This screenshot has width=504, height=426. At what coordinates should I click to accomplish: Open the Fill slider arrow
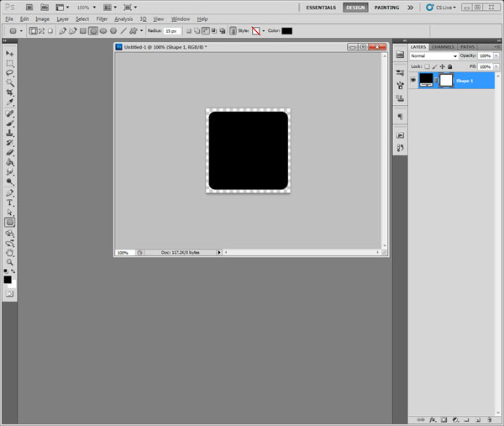[x=496, y=66]
